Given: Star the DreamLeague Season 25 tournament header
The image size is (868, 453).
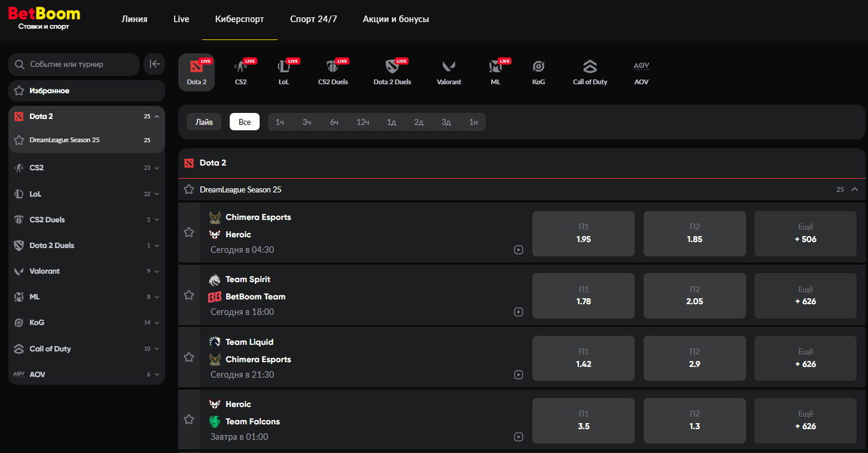Looking at the screenshot, I should point(189,189).
